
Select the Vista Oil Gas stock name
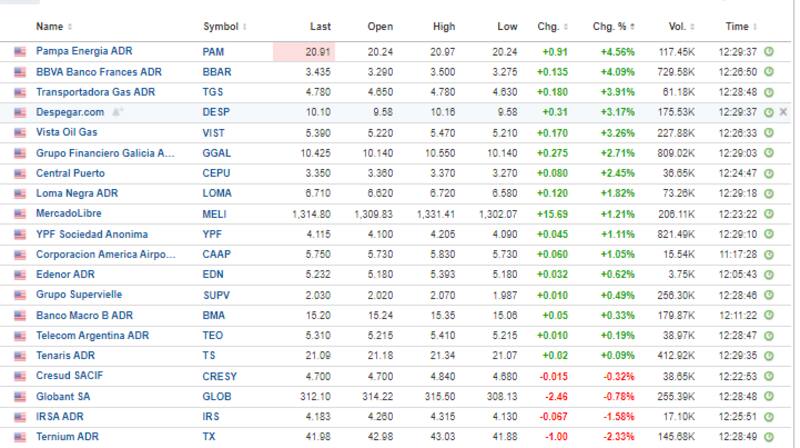tap(66, 132)
